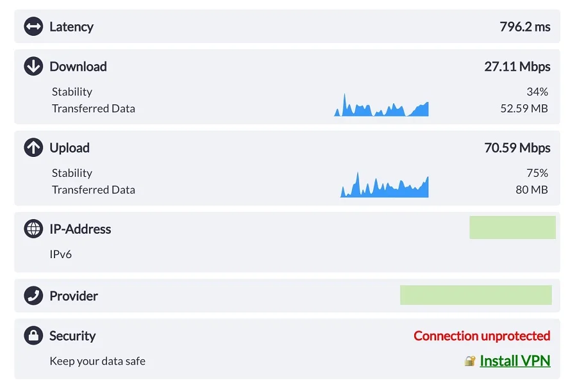The height and width of the screenshot is (392, 577).
Task: Click the 70.59 Mbps upload value
Action: [x=517, y=148]
